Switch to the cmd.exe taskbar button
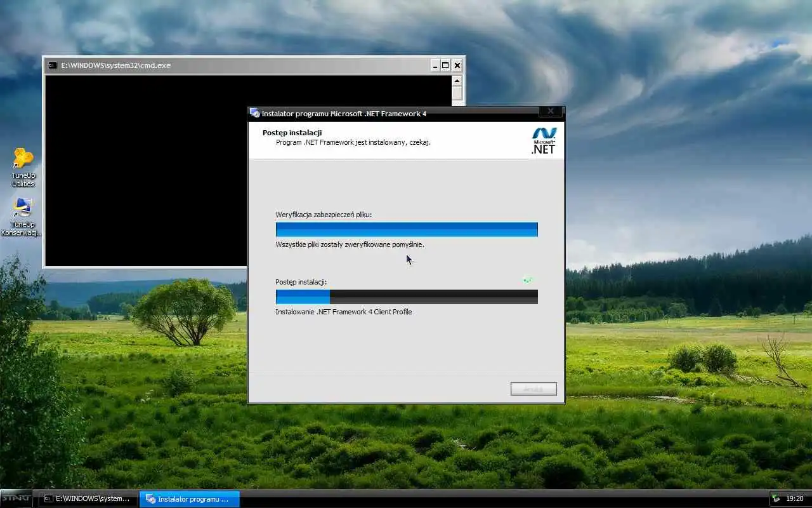Screen dimensions: 812x508 pos(88,499)
